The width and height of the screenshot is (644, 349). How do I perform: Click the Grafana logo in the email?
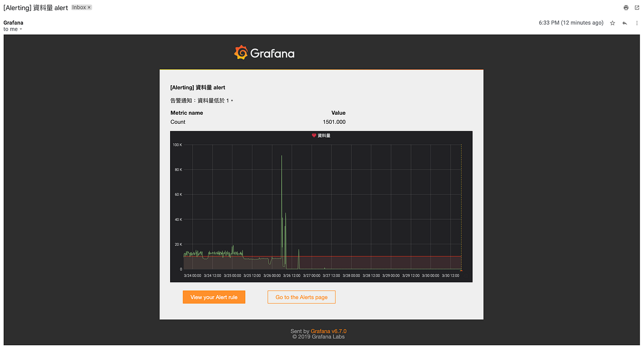(x=264, y=53)
